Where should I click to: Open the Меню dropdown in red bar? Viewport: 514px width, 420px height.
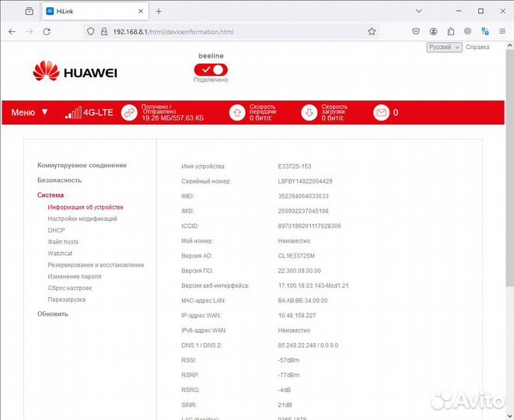(x=30, y=113)
